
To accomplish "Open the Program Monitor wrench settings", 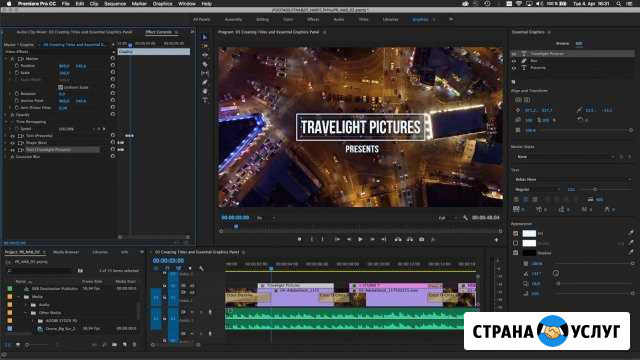I will pos(465,218).
